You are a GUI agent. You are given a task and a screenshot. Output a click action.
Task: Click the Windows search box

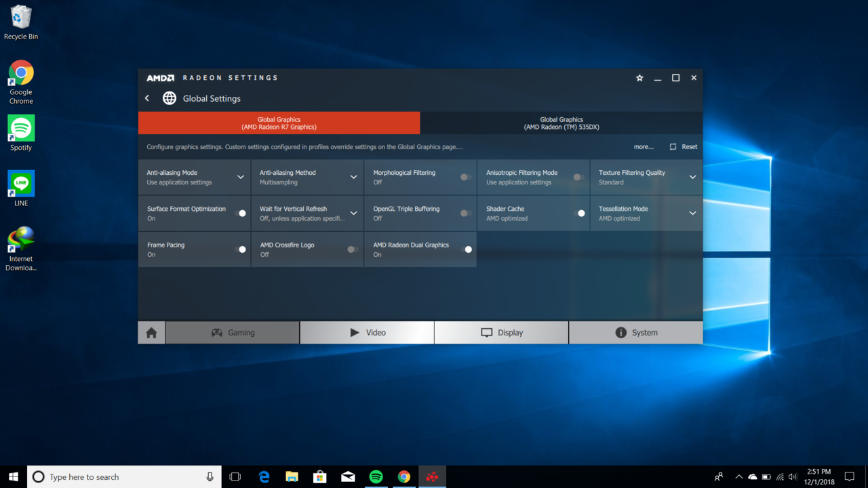click(124, 477)
